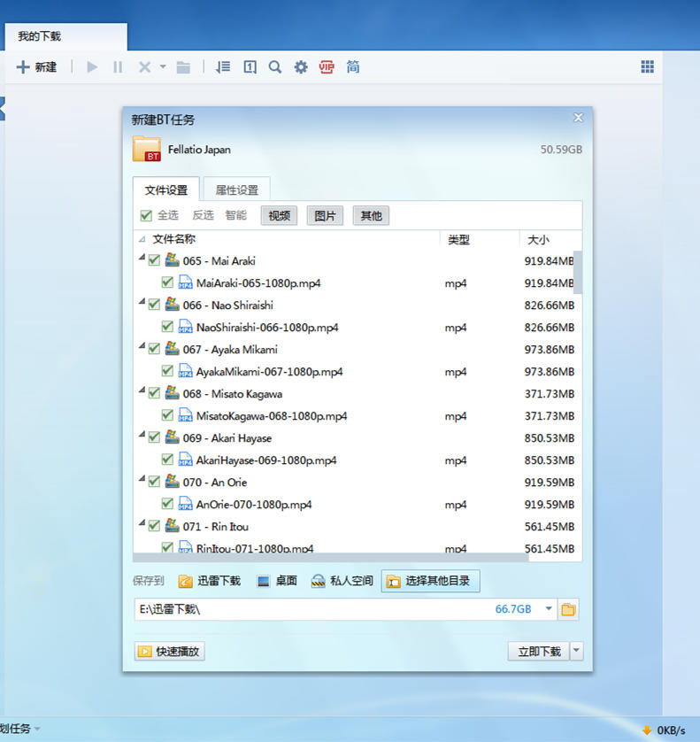
Task: Uncheck AnOrie-070-1080p.mp4 file
Action: [167, 504]
